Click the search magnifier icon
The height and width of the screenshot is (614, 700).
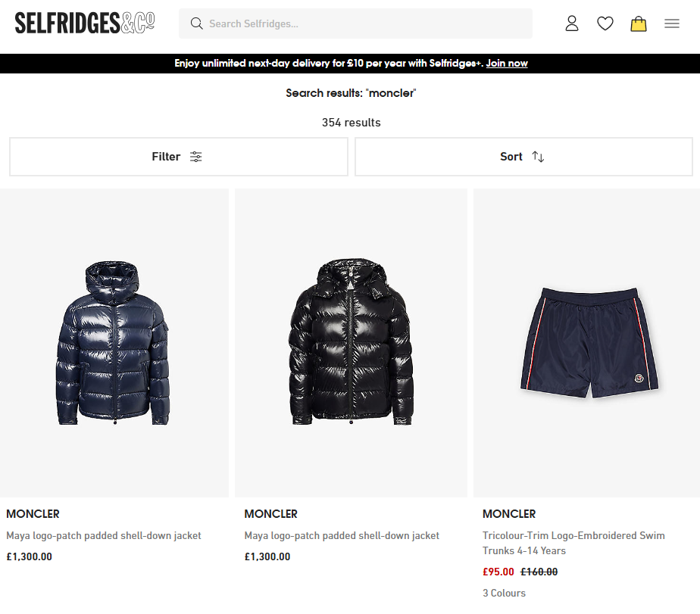[197, 23]
